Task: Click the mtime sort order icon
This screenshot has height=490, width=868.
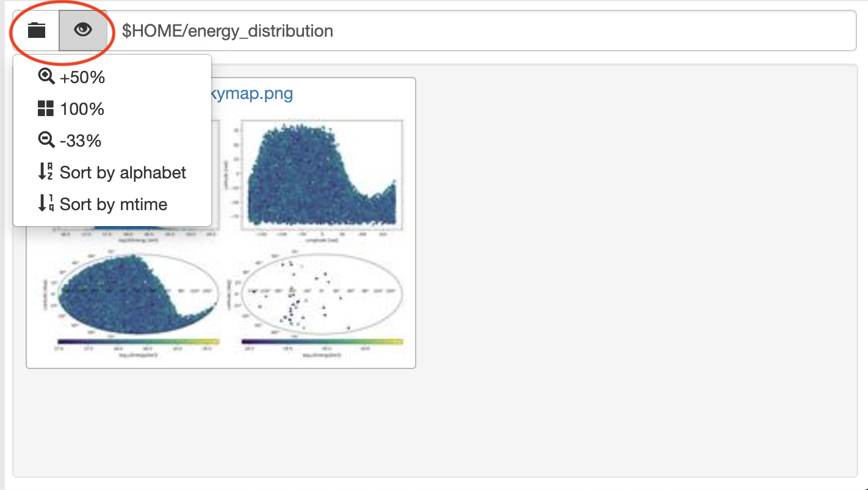Action: 46,204
